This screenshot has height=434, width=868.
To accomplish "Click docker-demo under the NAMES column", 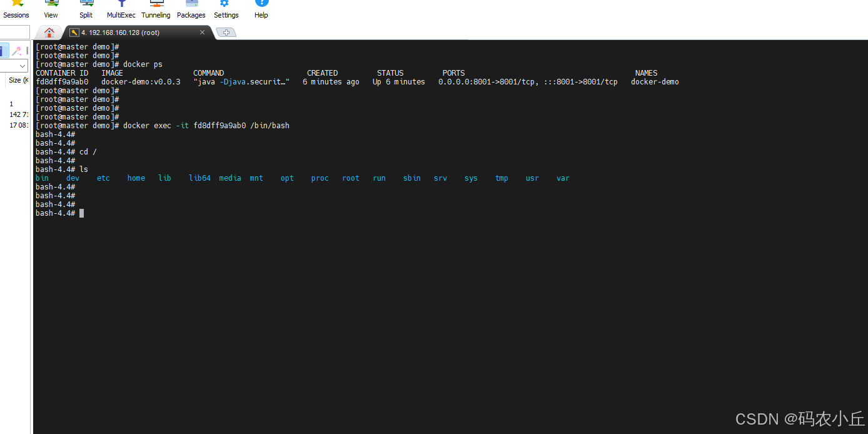I will tap(655, 82).
